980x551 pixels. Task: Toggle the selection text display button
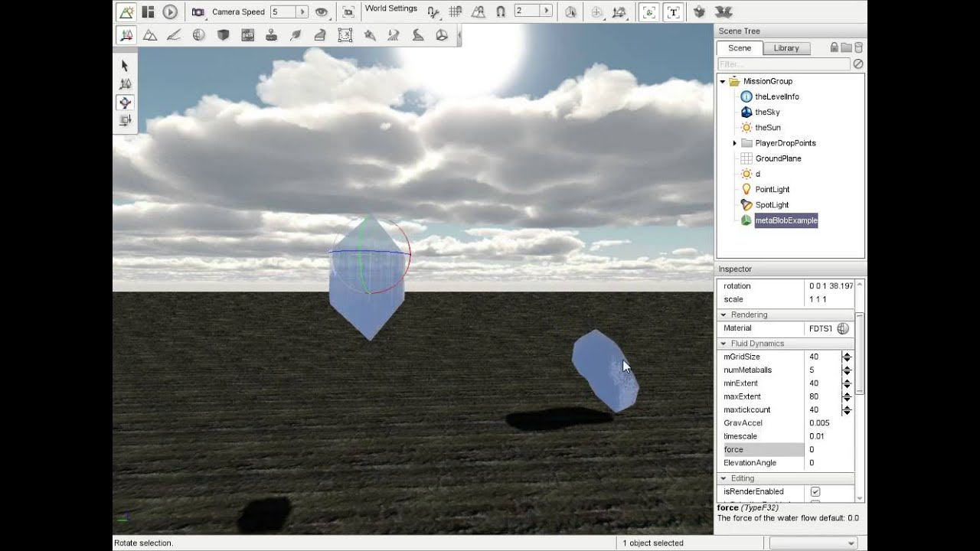673,11
